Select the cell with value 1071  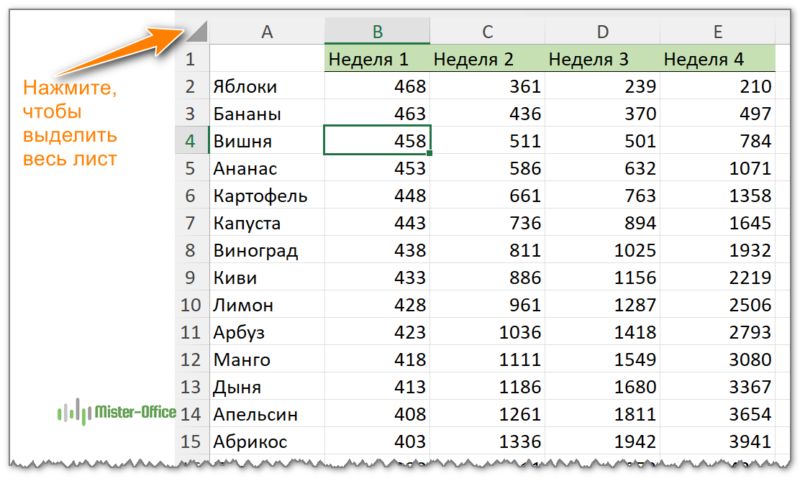click(x=717, y=169)
